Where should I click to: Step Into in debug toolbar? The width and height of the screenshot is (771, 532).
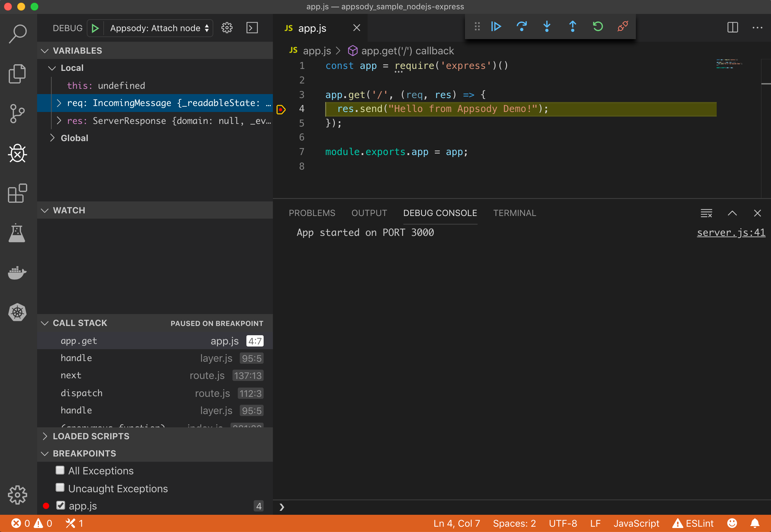coord(547,26)
